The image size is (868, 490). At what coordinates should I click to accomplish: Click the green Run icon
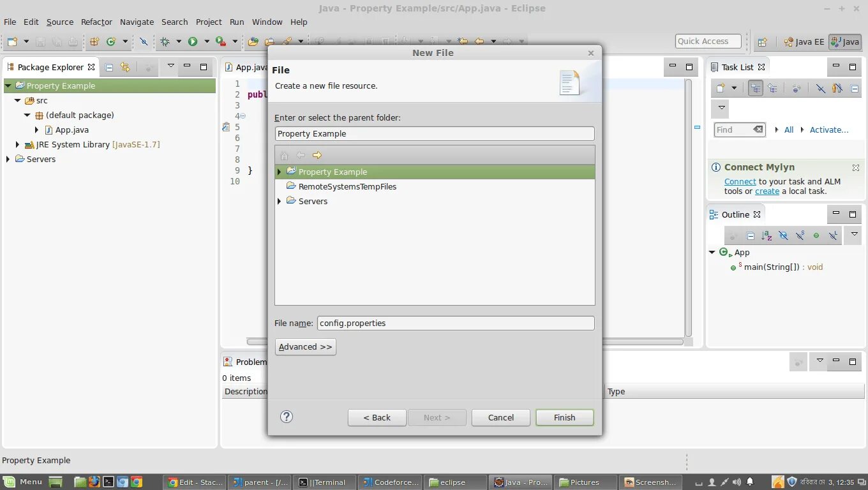(x=192, y=41)
